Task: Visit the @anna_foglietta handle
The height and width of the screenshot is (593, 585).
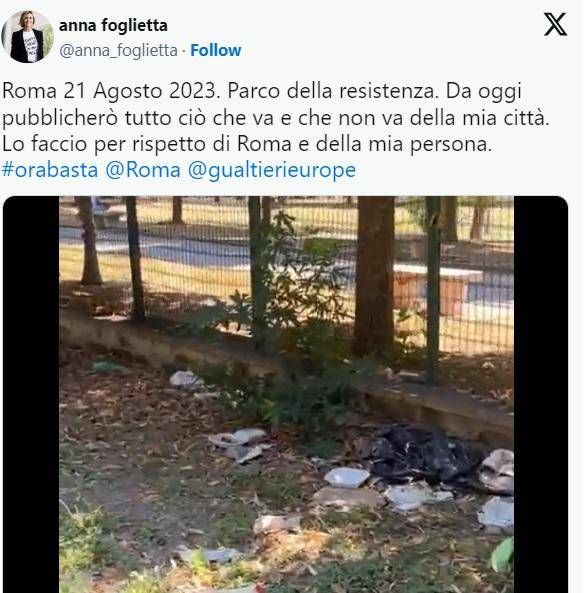Action: pos(118,50)
